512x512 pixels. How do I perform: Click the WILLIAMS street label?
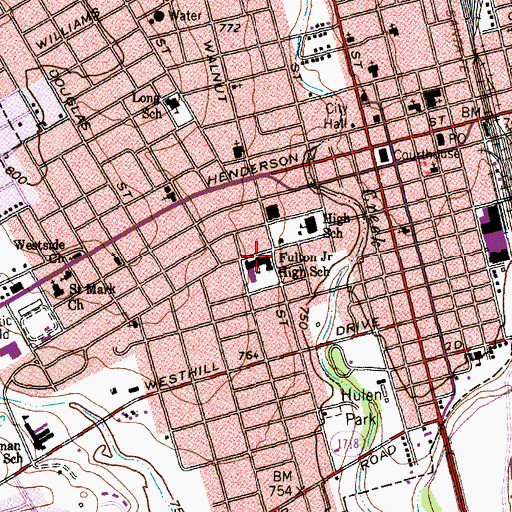[x=68, y=29]
